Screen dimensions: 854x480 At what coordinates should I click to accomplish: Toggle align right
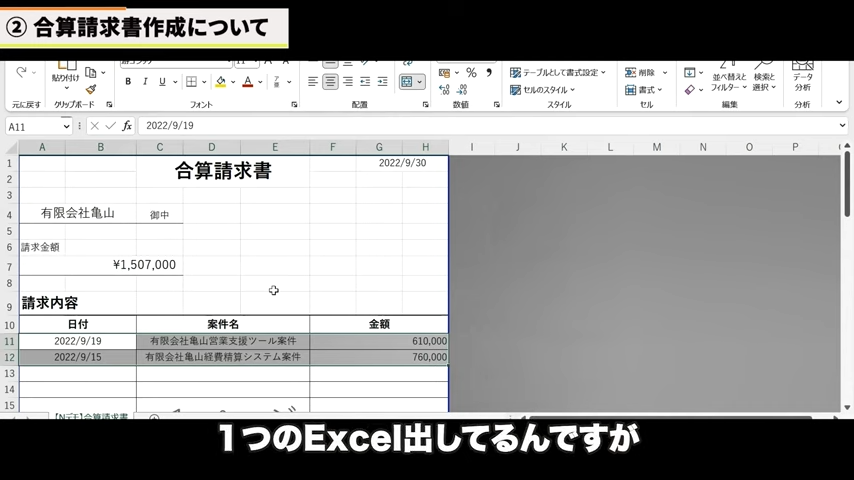347,82
